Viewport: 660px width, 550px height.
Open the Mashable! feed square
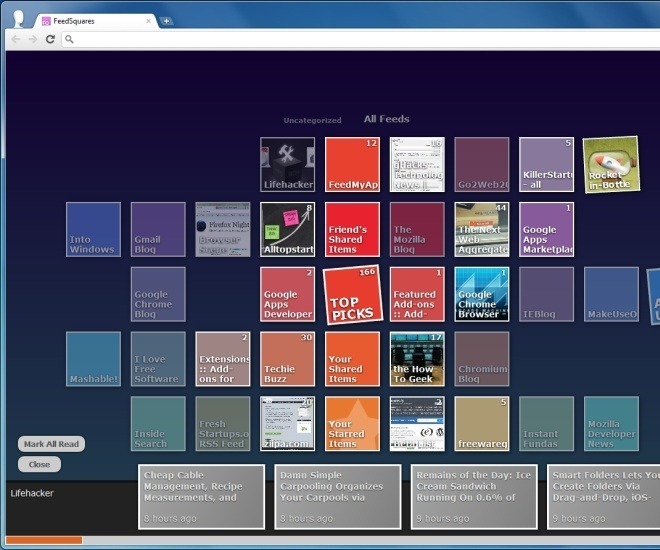coord(93,359)
